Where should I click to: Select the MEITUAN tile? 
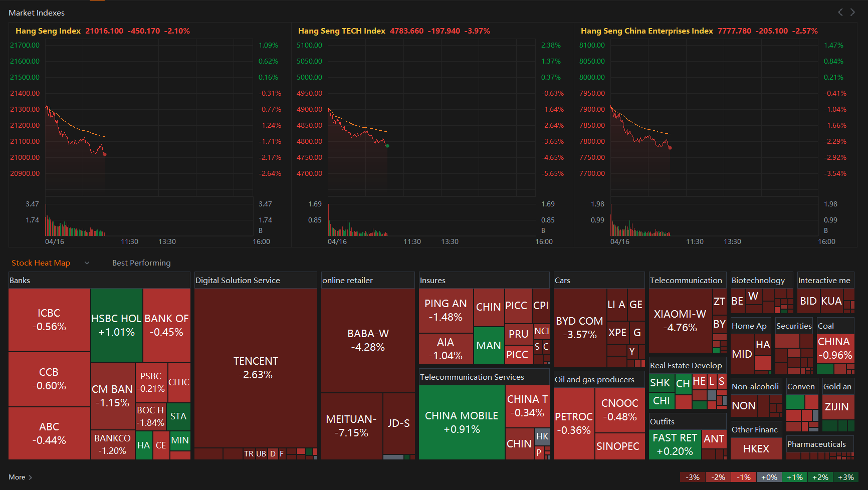click(x=351, y=426)
